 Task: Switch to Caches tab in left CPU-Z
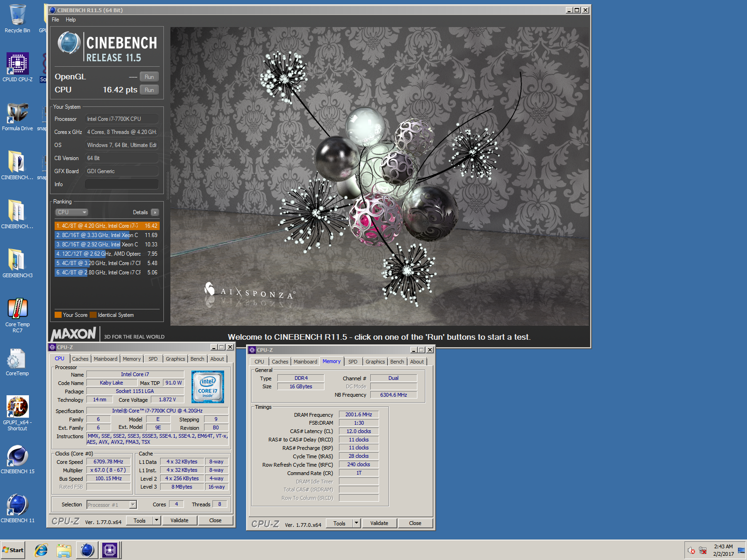tap(80, 359)
